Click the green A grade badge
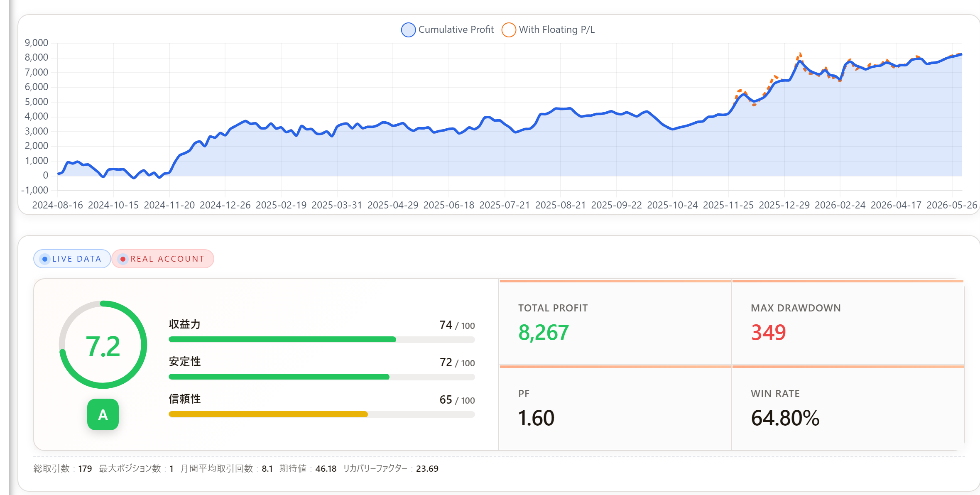This screenshot has height=495, width=980. 103,414
